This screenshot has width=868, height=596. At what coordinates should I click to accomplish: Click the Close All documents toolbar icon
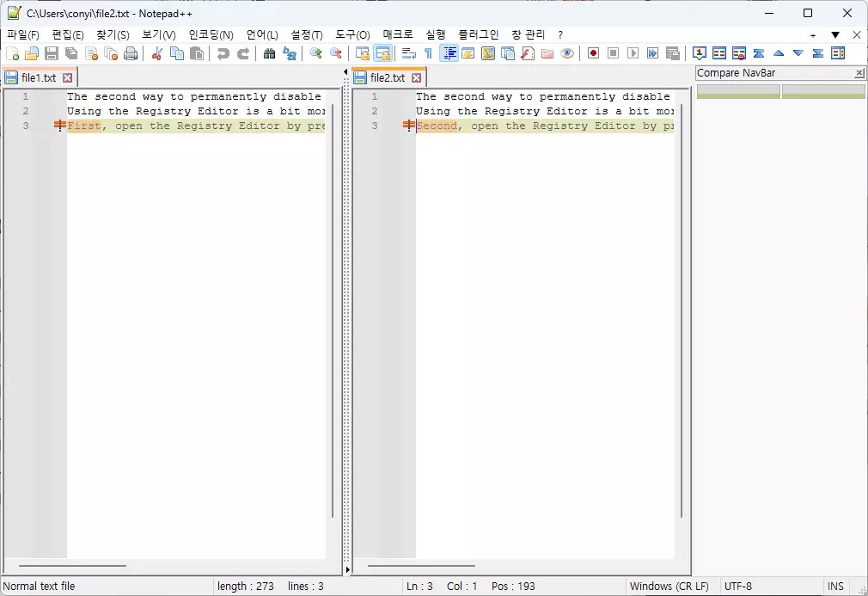(x=111, y=53)
